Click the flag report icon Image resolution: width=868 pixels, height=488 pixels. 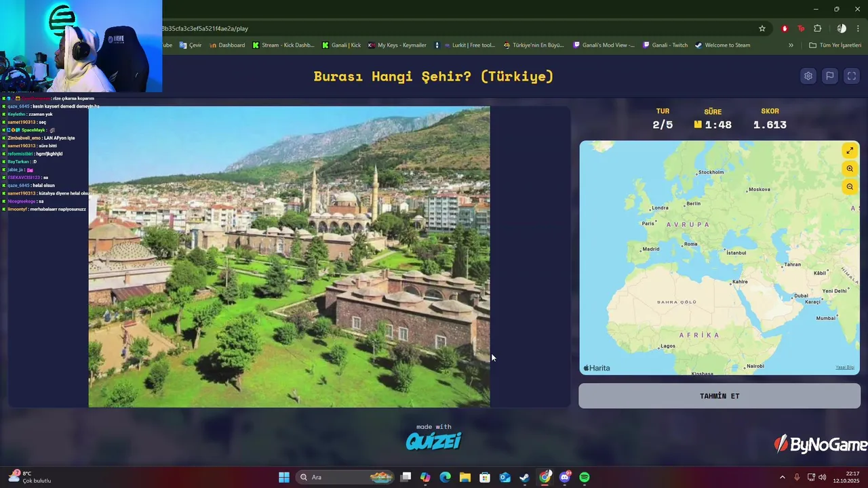(x=829, y=76)
